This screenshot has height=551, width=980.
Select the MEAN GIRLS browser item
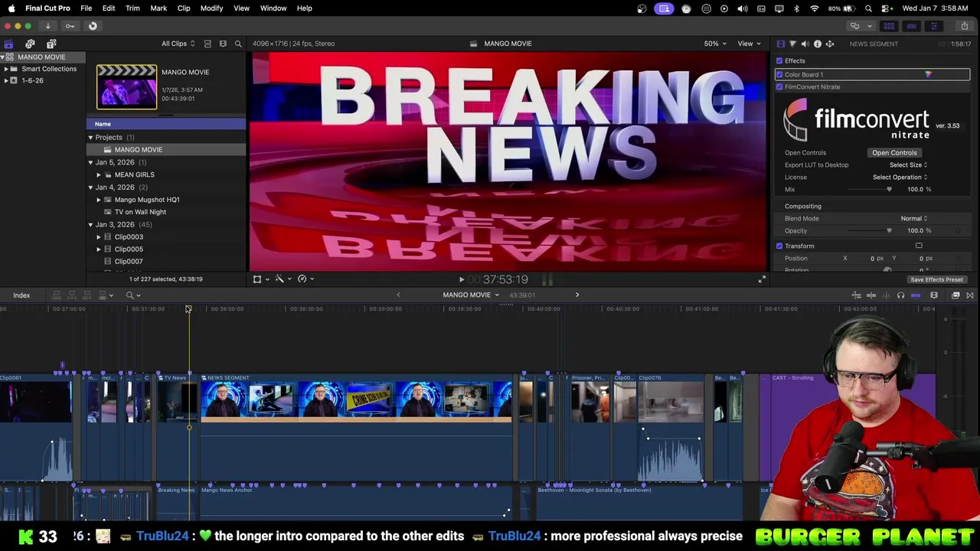(x=134, y=175)
